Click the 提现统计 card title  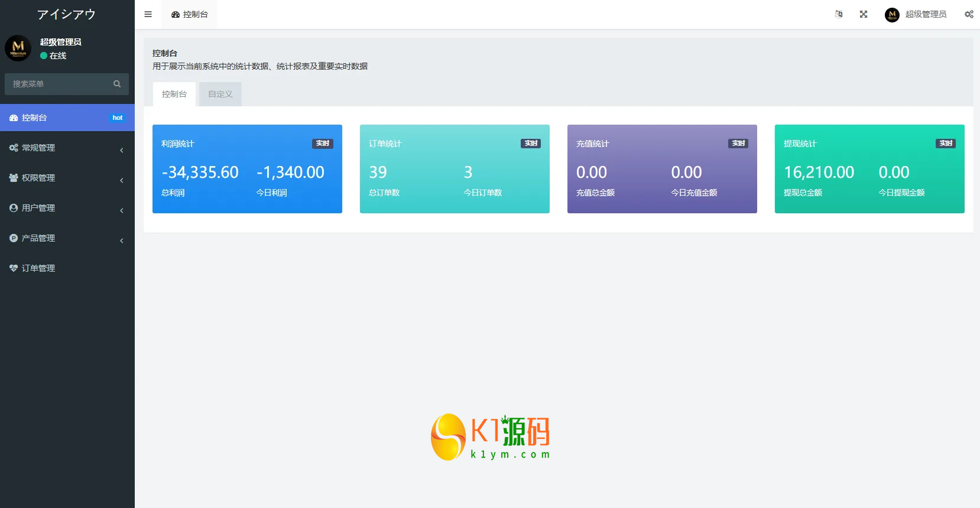click(800, 144)
